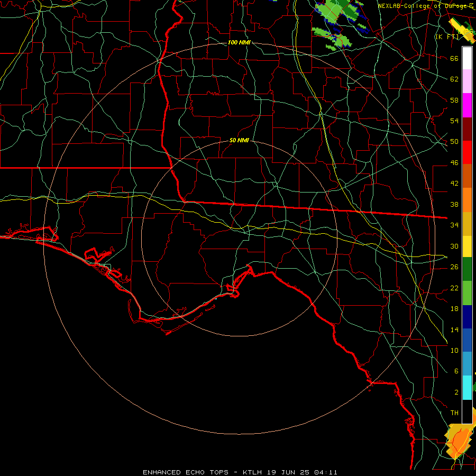The width and height of the screenshot is (476, 476).
Task: Click the legend value 10
Action: click(454, 350)
